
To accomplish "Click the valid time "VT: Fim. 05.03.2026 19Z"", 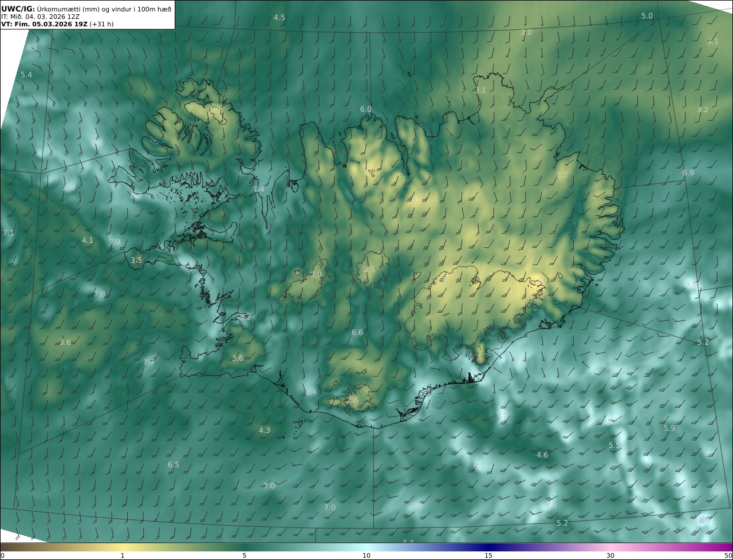I will point(44,24).
